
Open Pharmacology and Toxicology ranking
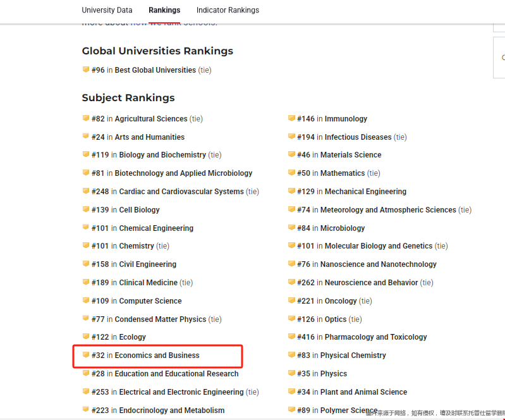pyautogui.click(x=376, y=337)
